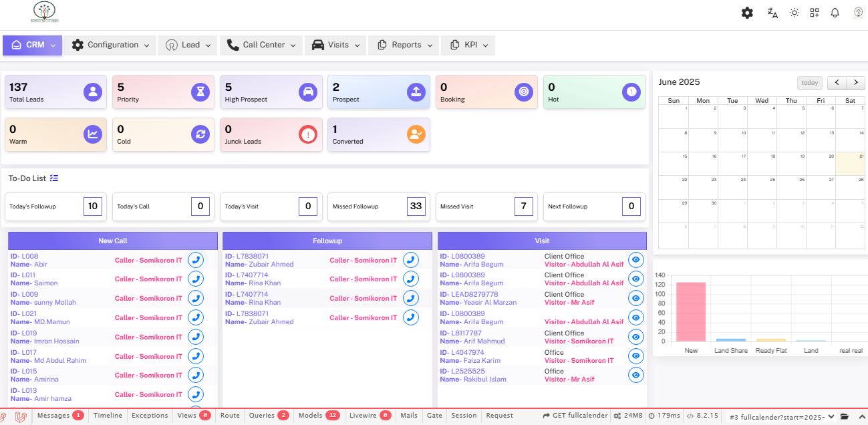Expand the Reports menu
Screen dimensions: 868x425
[403, 45]
